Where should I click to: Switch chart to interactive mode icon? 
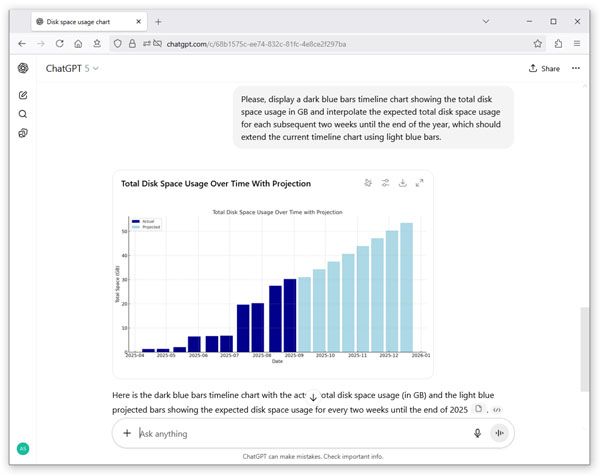[x=368, y=183]
